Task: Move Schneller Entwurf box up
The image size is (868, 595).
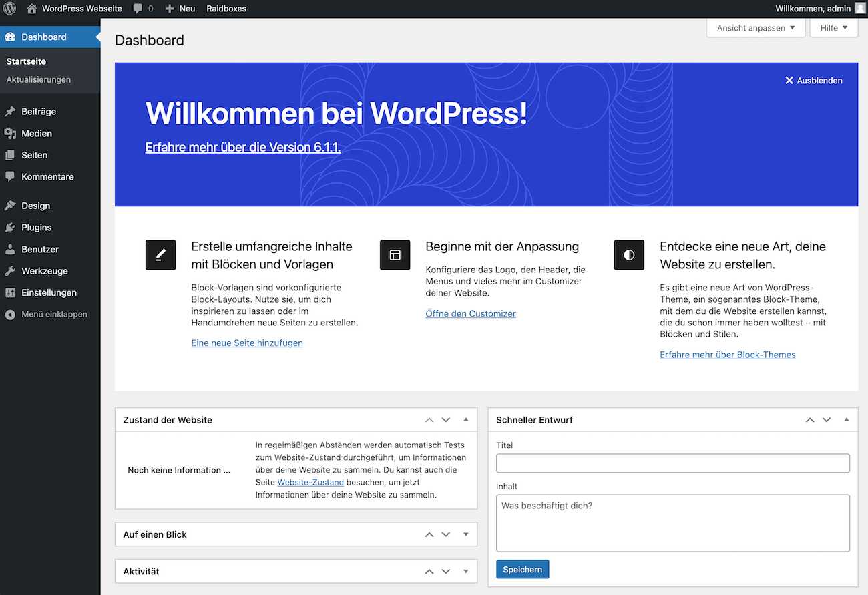Action: coord(810,420)
